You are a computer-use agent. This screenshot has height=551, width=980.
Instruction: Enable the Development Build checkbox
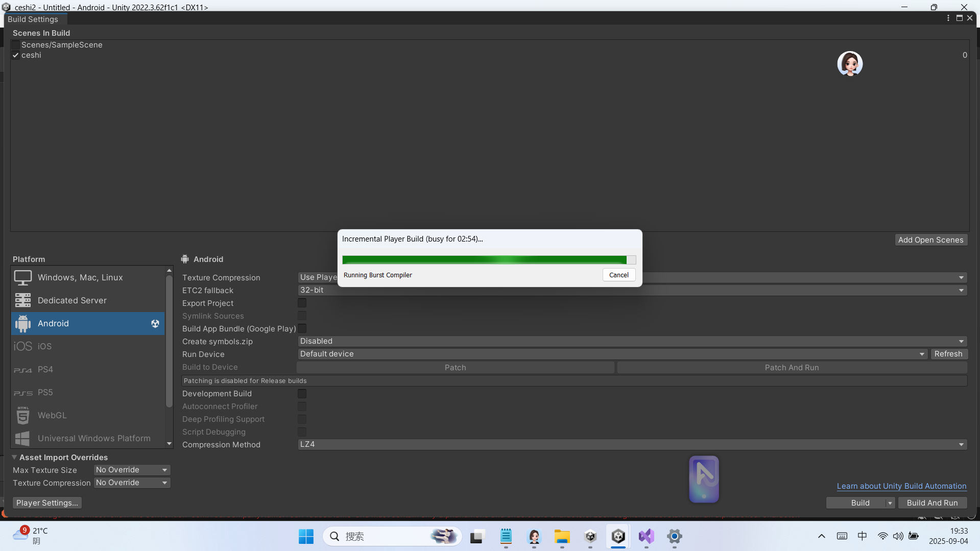click(302, 394)
